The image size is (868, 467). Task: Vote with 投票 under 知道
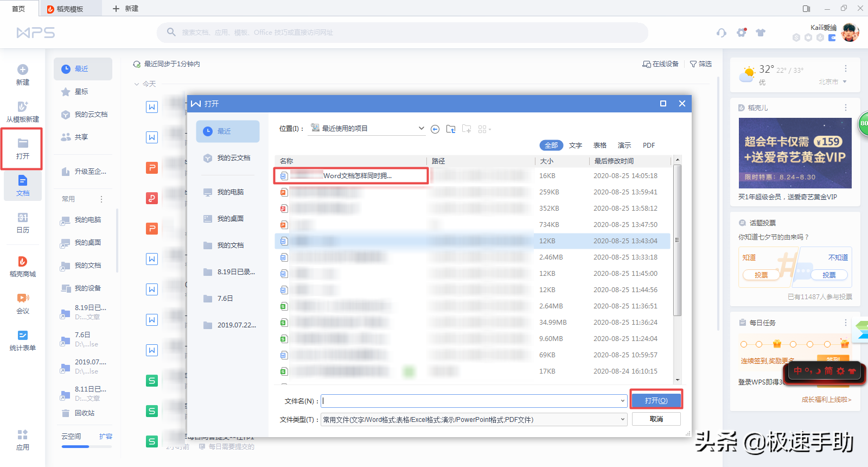point(762,275)
